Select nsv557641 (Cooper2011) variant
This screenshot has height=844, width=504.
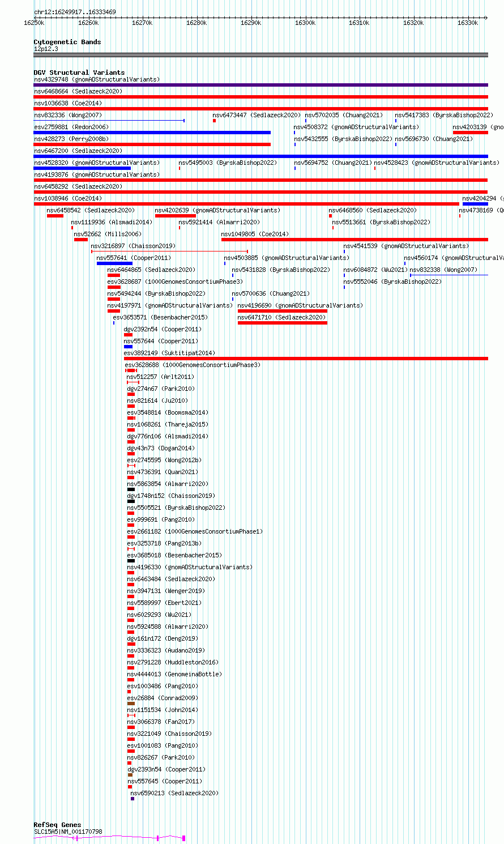[x=134, y=258]
